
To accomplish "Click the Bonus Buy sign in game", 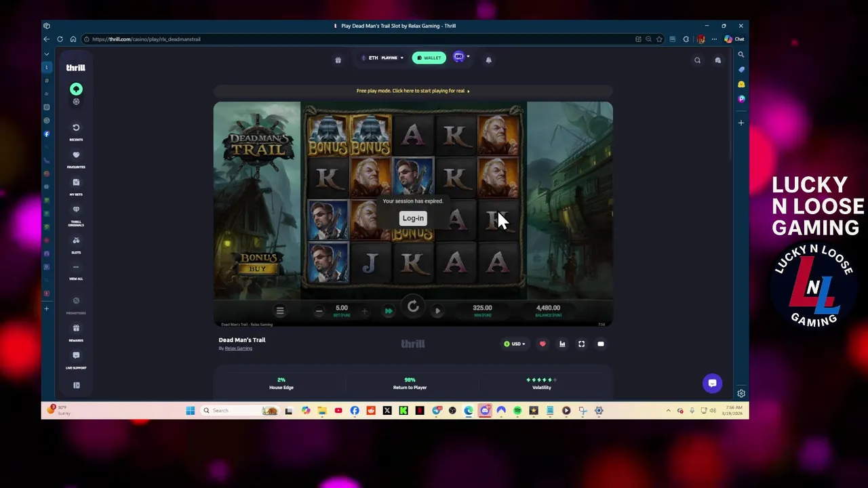I will pos(258,263).
